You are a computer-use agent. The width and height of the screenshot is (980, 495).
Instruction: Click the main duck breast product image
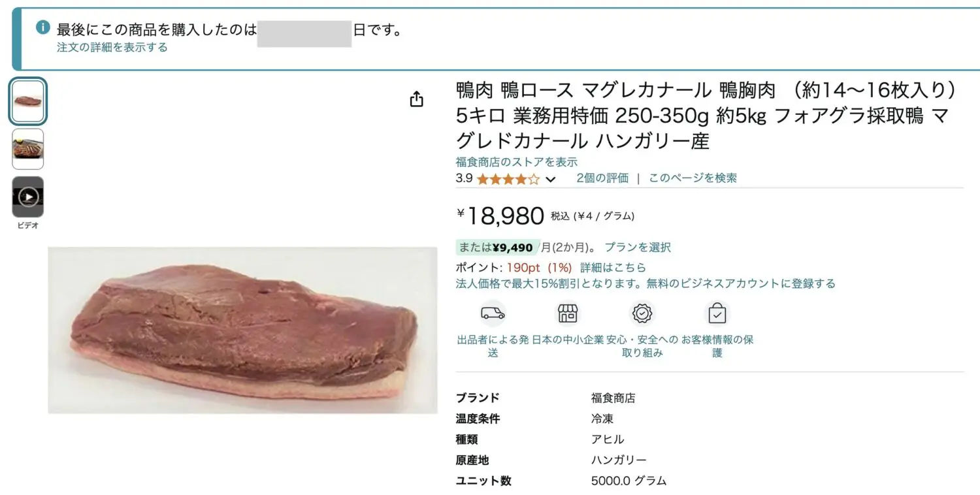pyautogui.click(x=242, y=330)
